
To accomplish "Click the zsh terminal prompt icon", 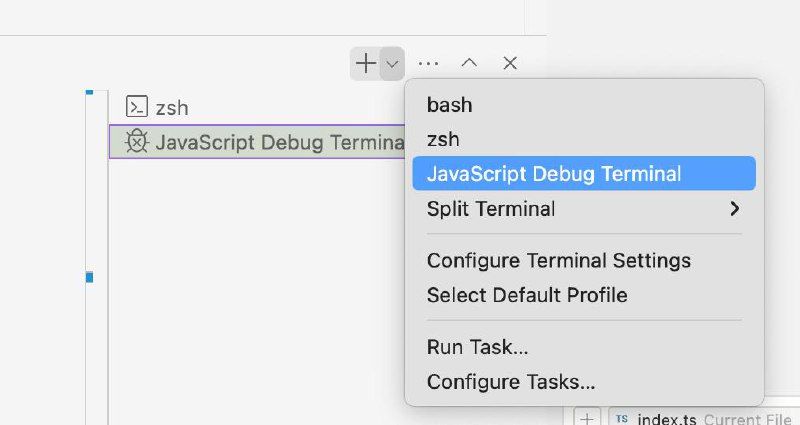I will [x=137, y=107].
